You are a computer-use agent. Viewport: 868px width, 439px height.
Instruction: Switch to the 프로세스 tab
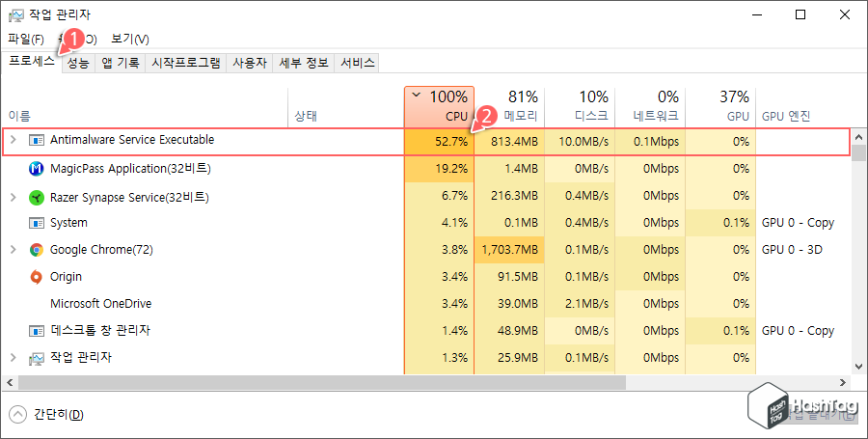[x=32, y=62]
